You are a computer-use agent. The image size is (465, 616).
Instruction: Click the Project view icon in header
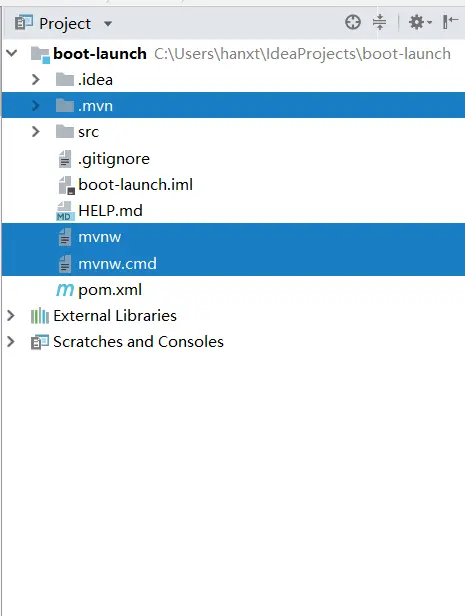click(24, 23)
